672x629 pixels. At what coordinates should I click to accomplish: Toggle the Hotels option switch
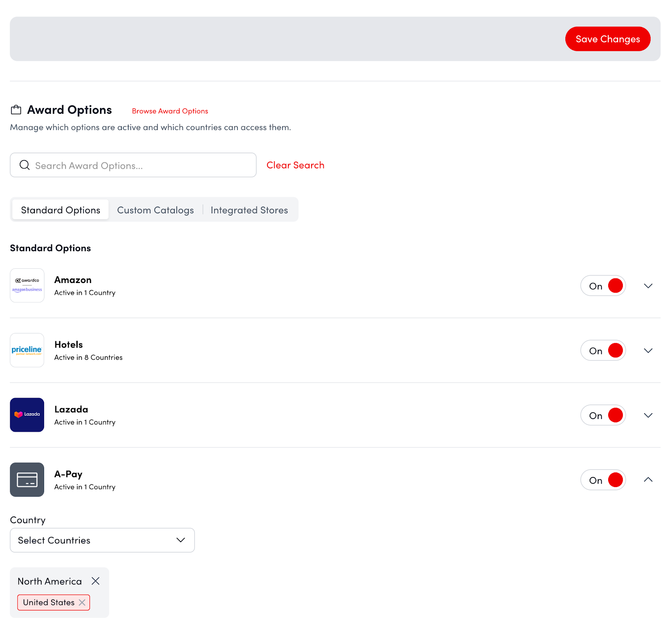click(x=603, y=351)
